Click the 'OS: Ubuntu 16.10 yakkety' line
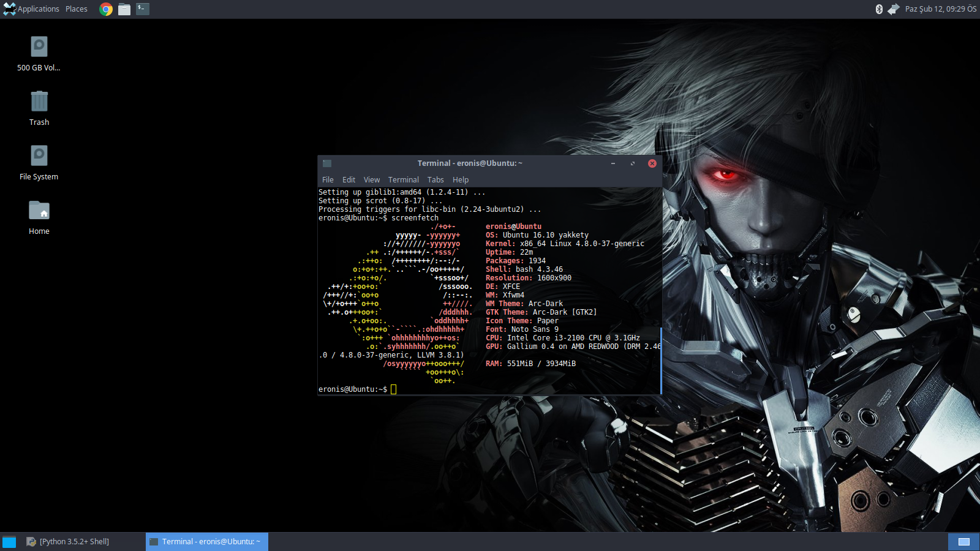 coord(537,235)
